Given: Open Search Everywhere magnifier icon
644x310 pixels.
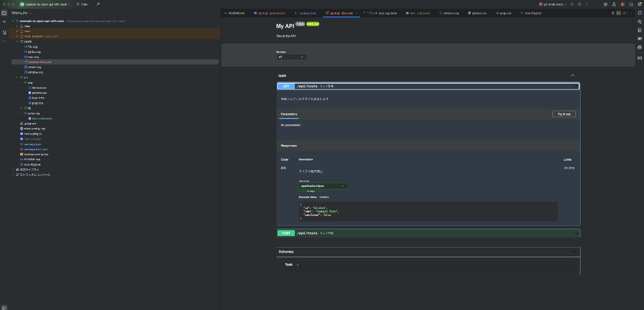Looking at the screenshot, I should tap(631, 4).
